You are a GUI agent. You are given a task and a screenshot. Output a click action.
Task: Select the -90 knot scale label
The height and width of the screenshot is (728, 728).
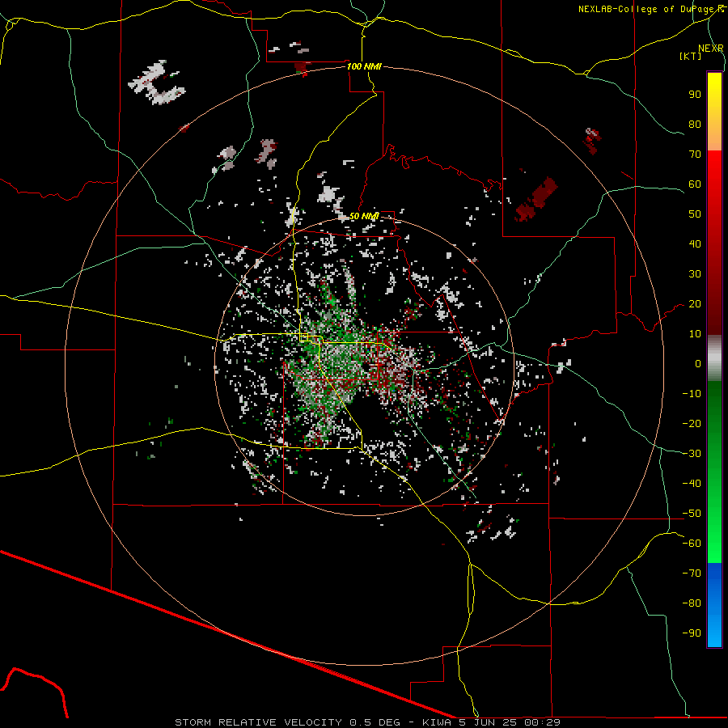[x=692, y=633]
